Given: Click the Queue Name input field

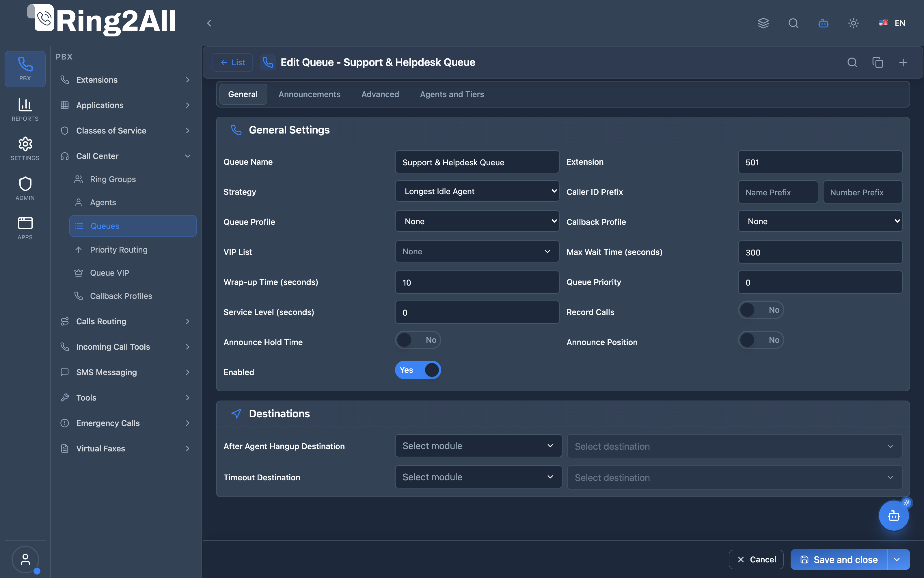Looking at the screenshot, I should (x=477, y=162).
